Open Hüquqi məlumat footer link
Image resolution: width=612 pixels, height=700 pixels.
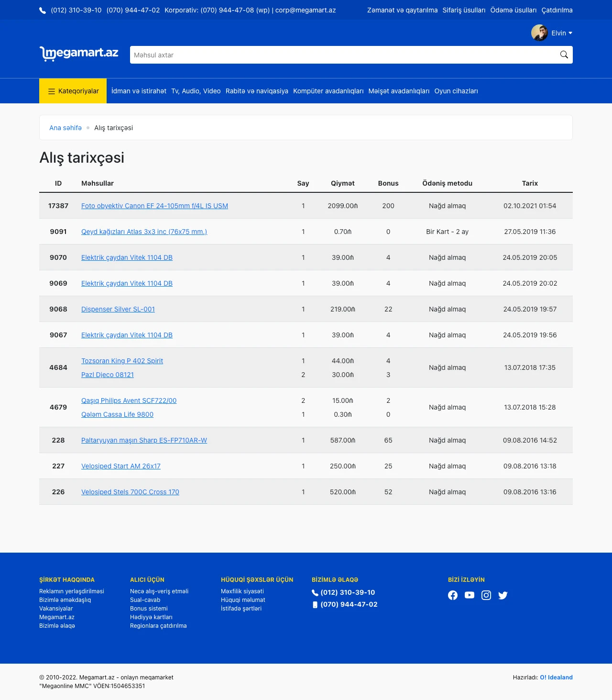[x=243, y=600]
